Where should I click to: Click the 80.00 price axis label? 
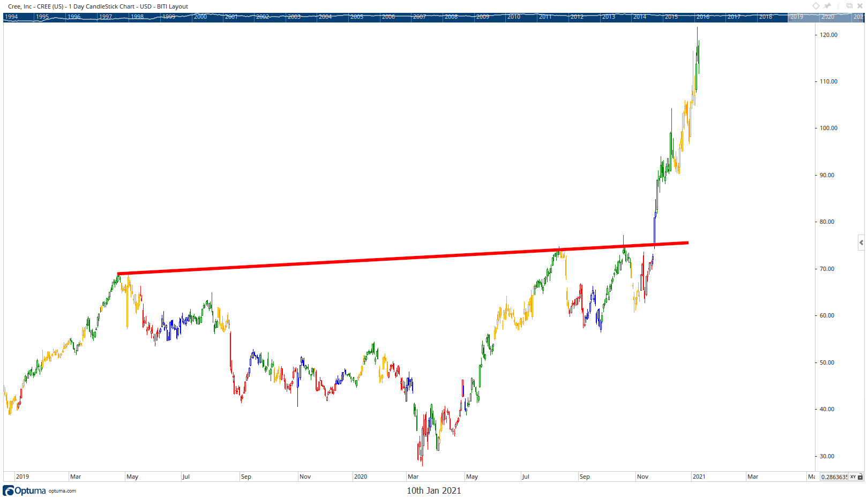point(827,222)
